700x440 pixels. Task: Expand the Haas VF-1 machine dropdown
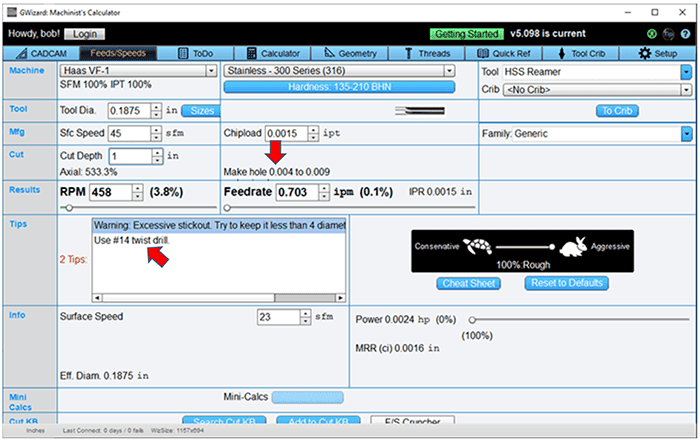pyautogui.click(x=211, y=71)
